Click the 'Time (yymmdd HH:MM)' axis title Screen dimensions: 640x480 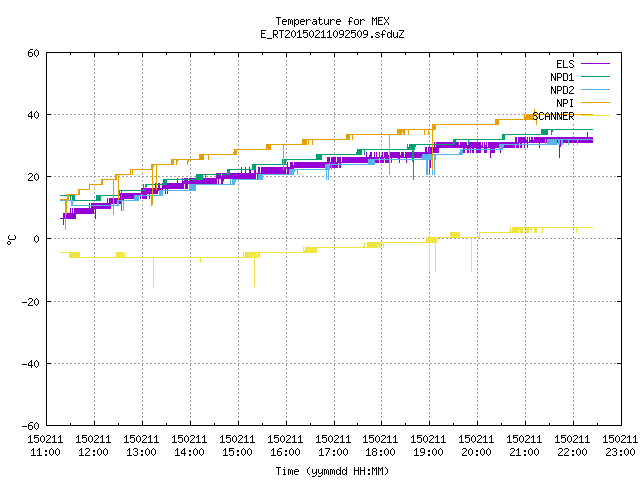point(332,471)
